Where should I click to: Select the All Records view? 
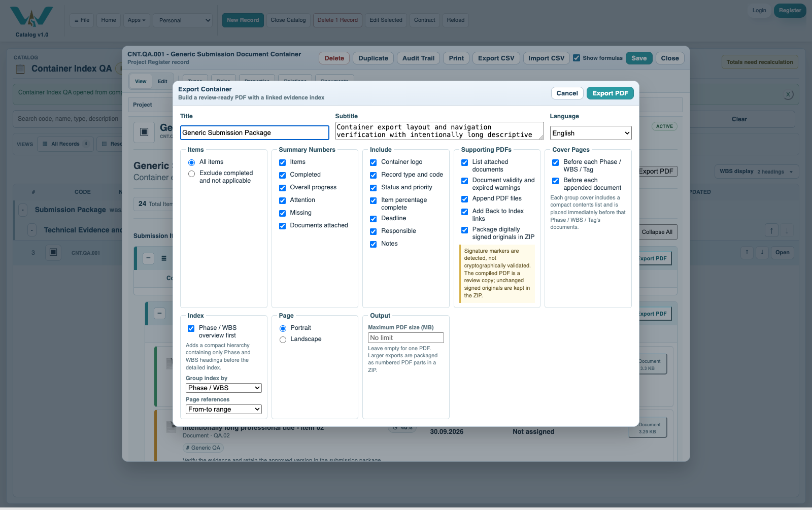pyautogui.click(x=66, y=144)
